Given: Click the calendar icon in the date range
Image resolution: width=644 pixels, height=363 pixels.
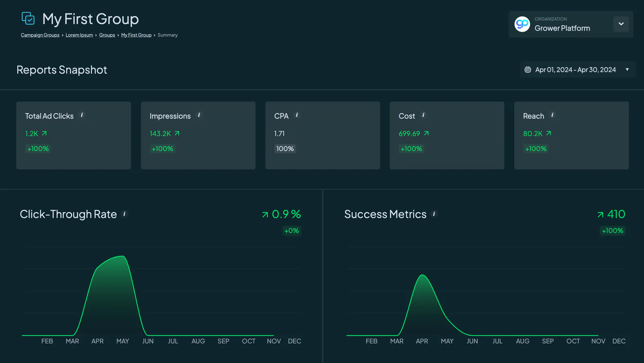Looking at the screenshot, I should tap(528, 70).
